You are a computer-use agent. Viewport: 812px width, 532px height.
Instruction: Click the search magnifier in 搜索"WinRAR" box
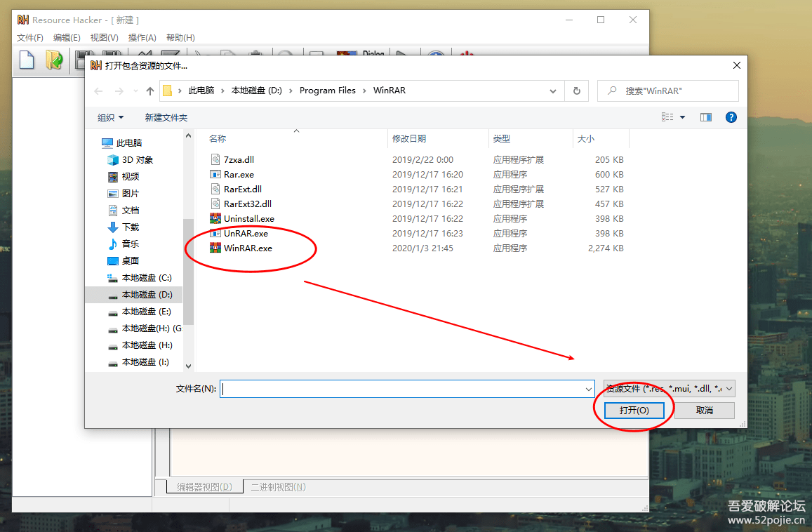612,91
